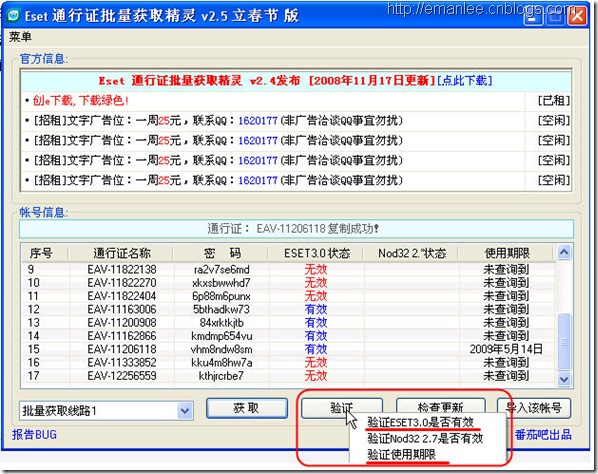Click 无效 status of row 16

[316, 362]
